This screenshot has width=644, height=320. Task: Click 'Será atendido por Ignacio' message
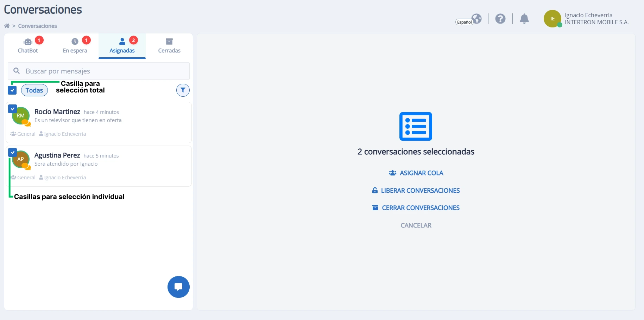(x=66, y=164)
